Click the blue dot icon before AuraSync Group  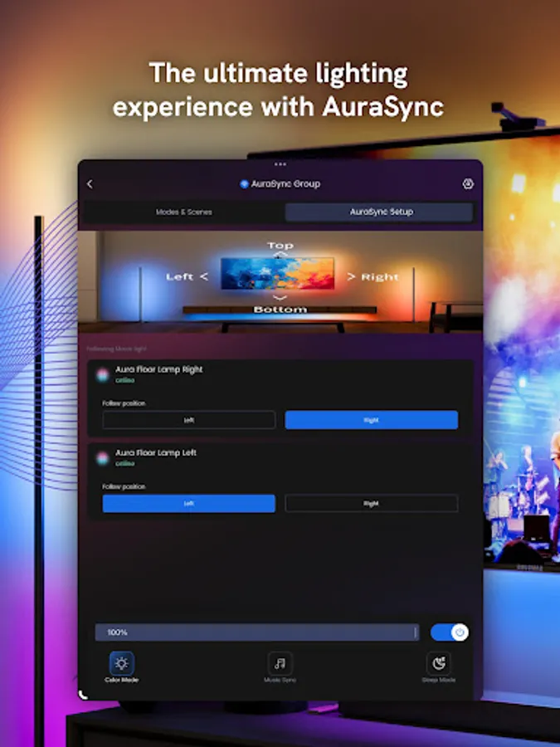point(244,184)
